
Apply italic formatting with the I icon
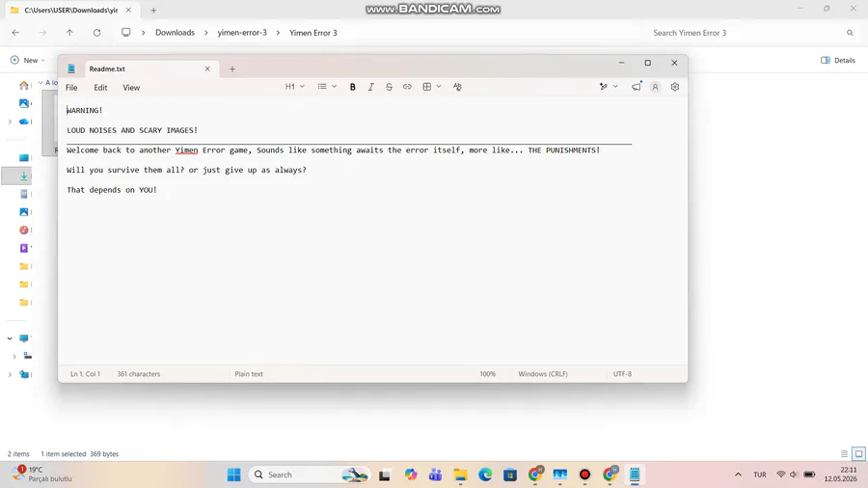(371, 87)
